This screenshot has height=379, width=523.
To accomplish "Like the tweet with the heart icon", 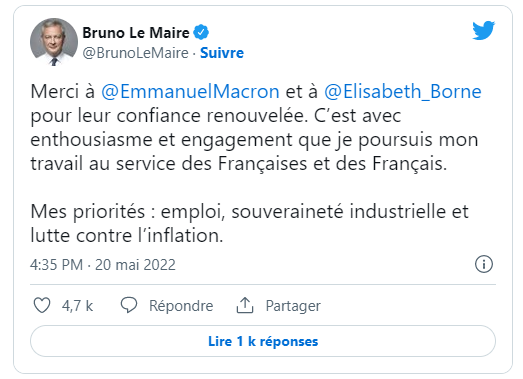I will [x=42, y=305].
